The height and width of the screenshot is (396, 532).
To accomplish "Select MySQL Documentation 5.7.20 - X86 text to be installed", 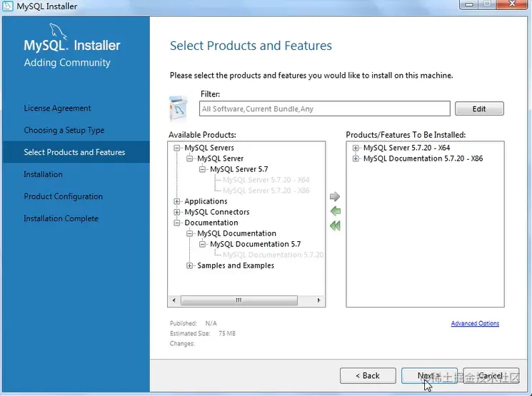I will [x=423, y=158].
